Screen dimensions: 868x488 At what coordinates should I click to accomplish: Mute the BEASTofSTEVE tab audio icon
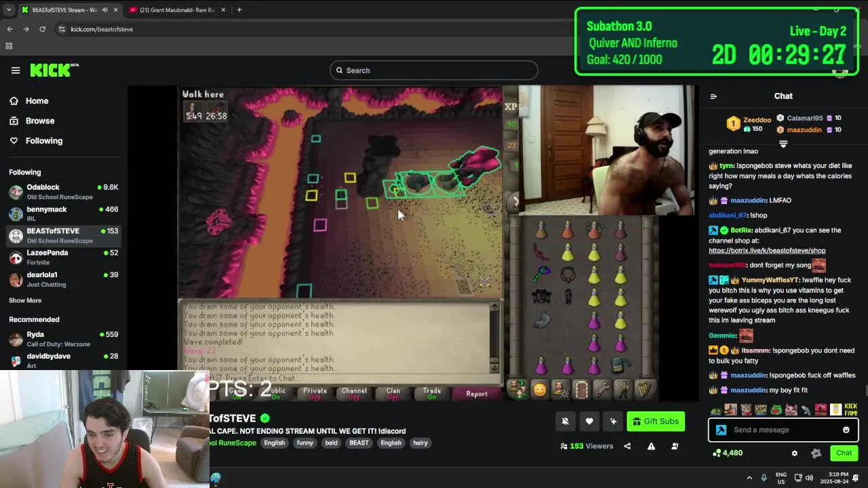tap(104, 10)
